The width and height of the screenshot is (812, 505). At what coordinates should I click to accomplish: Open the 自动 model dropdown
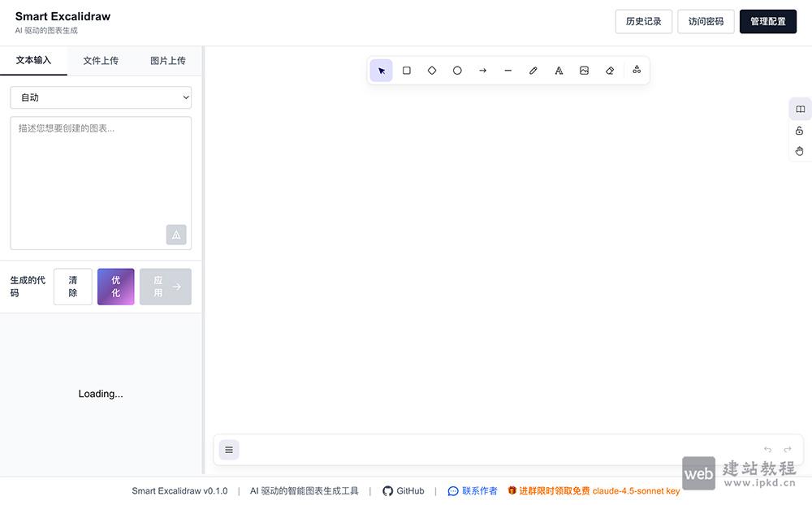(x=101, y=97)
